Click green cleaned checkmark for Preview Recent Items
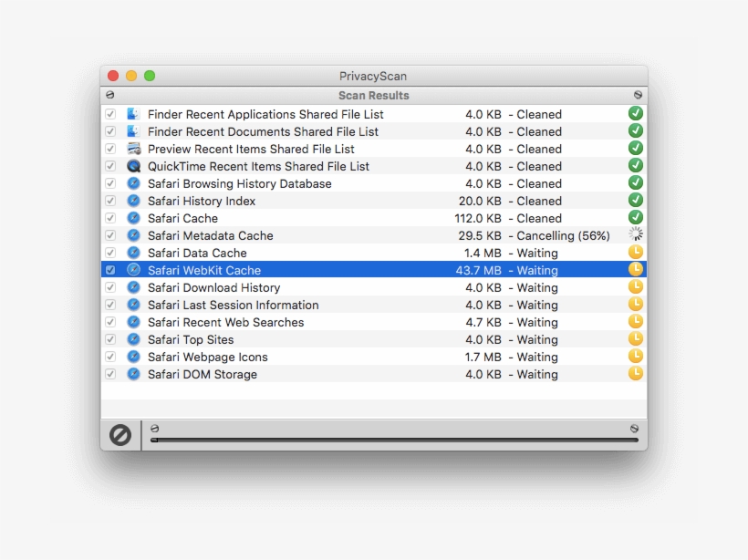 [x=636, y=149]
